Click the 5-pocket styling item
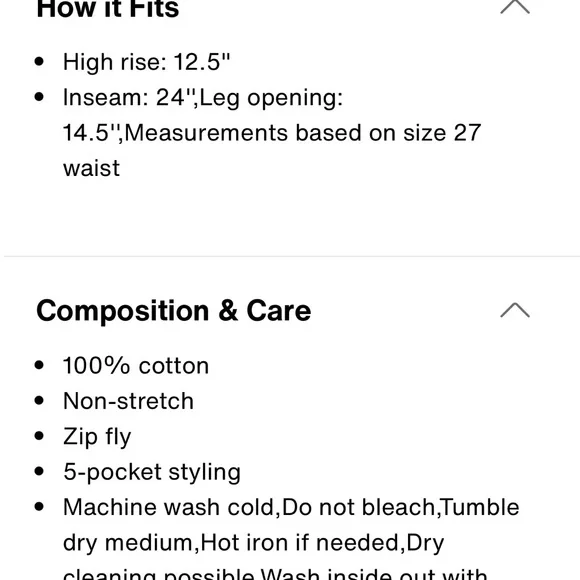Image resolution: width=580 pixels, height=580 pixels. (x=152, y=472)
